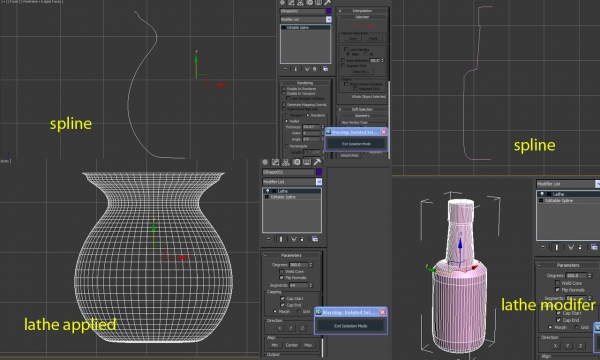600x360 pixels.
Task: Uncheck Cap End in the vase Lathe parameters
Action: tap(283, 305)
